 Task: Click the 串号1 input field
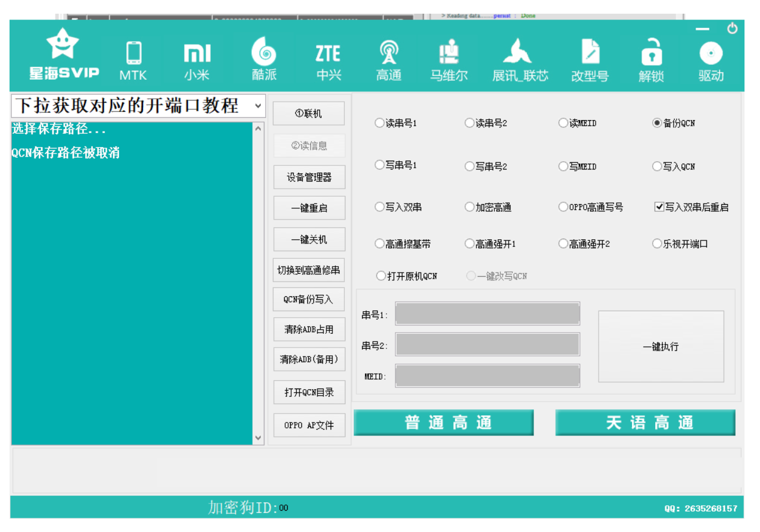tap(487, 314)
